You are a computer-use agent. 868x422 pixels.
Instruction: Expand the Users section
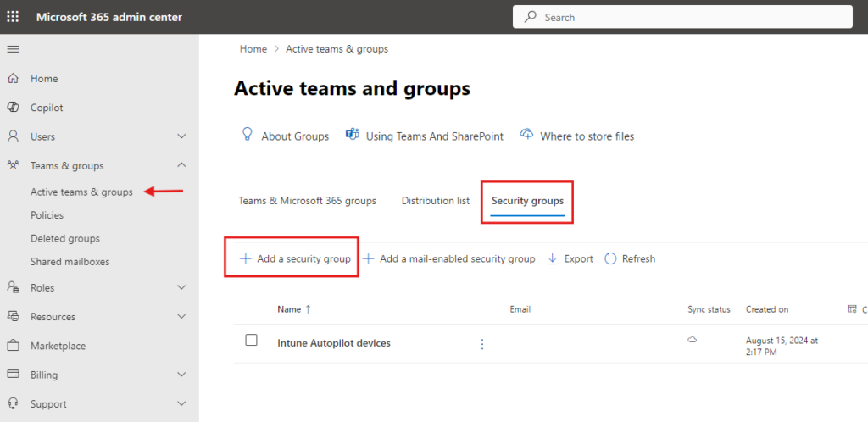[x=181, y=136]
